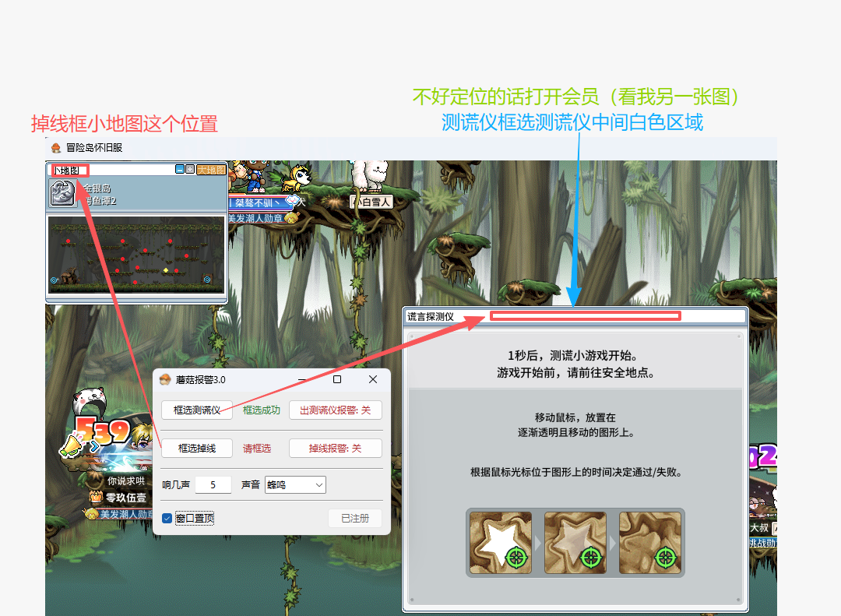Click the 框选测谎仪 button
The width and height of the screenshot is (841, 616).
197,410
